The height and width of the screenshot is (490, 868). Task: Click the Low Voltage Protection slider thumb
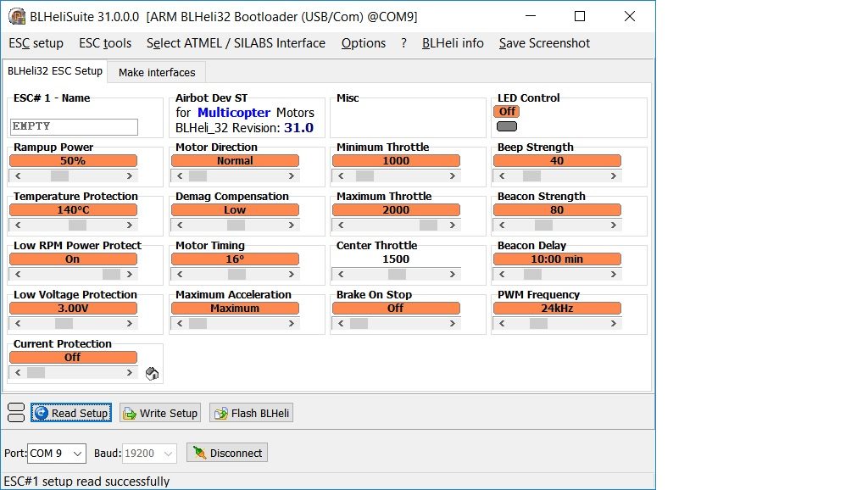64,324
